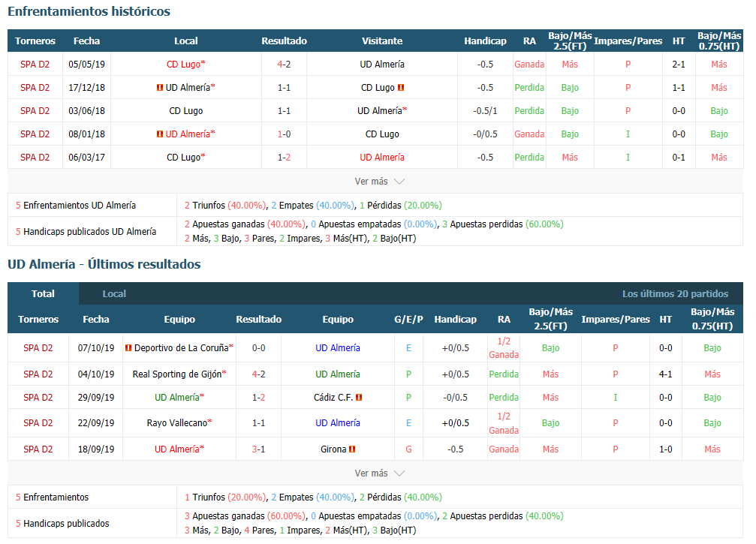Open Real Sporting de Gijón team link
Screen dimensions: 756x544
pos(179,374)
